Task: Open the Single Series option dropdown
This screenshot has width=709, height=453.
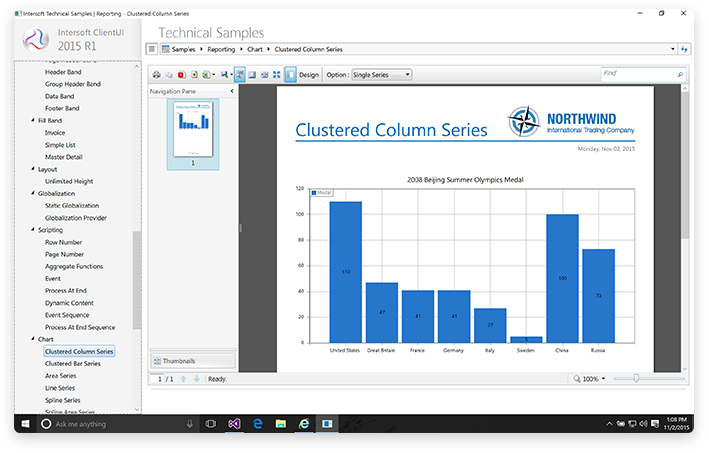Action: point(381,75)
